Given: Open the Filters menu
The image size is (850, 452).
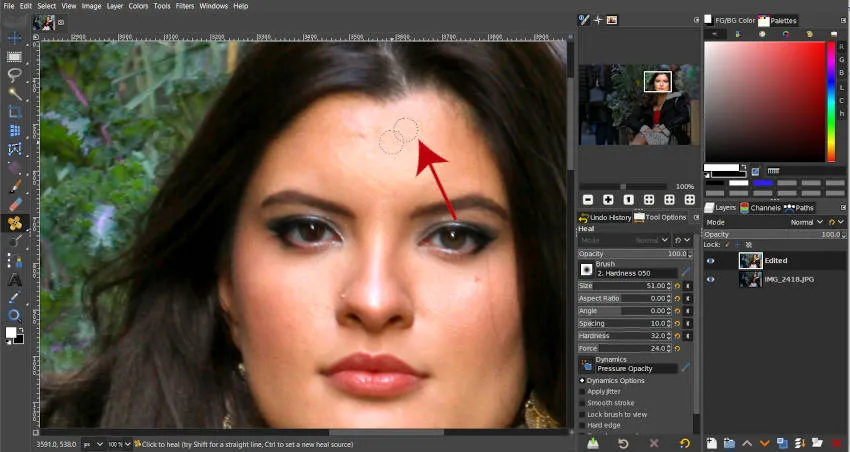Looking at the screenshot, I should pyautogui.click(x=184, y=6).
